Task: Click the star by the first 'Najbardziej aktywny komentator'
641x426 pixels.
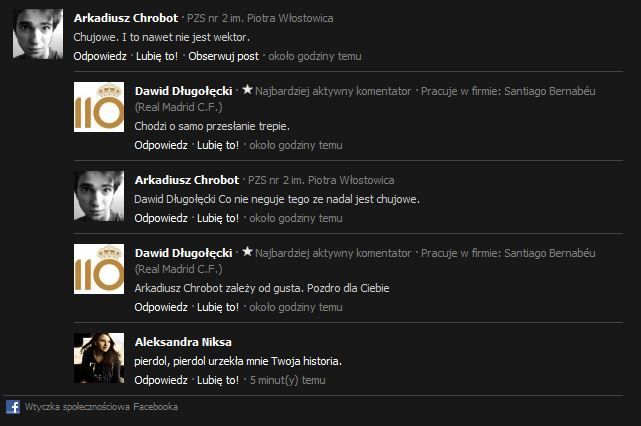Action: tap(247, 90)
